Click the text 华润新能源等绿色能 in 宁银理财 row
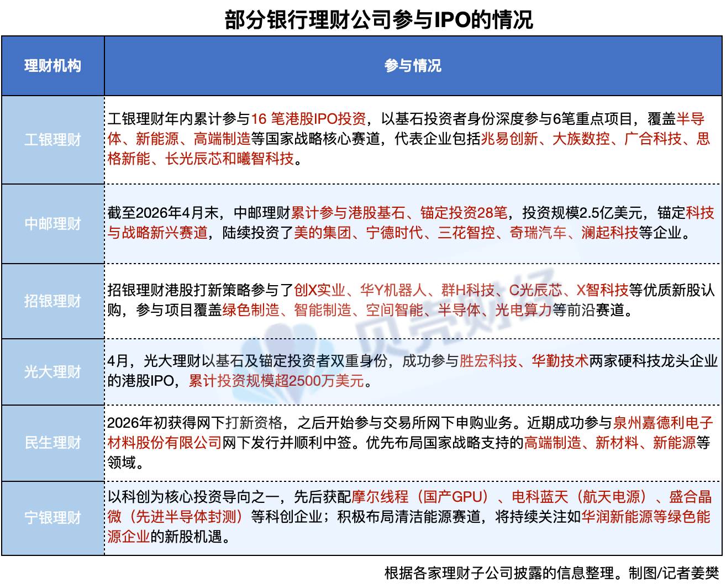The image size is (726, 588). (x=646, y=517)
